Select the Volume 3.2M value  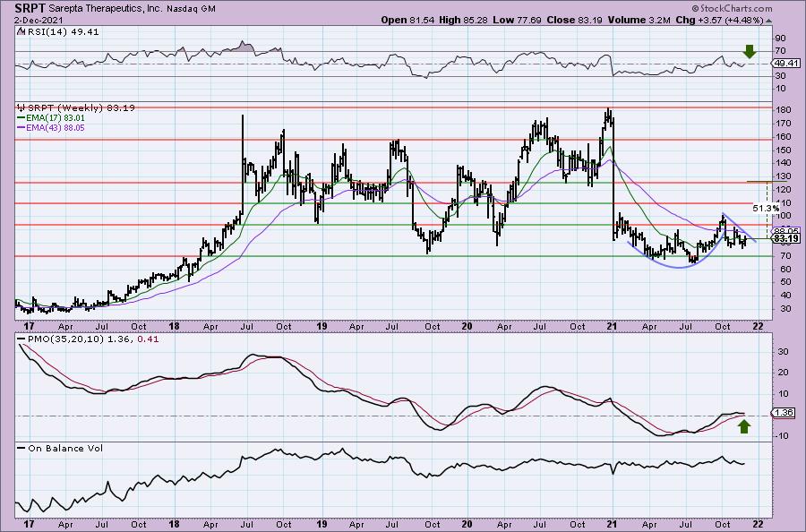pyautogui.click(x=639, y=20)
